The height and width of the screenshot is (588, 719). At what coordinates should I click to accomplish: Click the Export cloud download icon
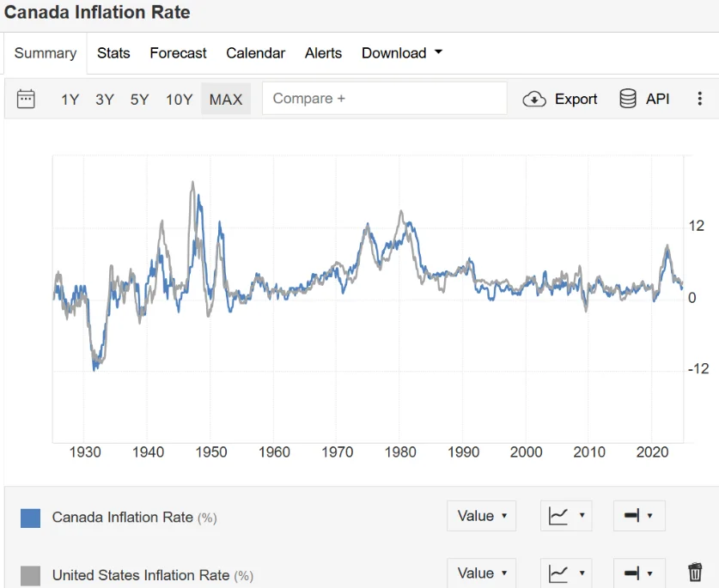[534, 99]
